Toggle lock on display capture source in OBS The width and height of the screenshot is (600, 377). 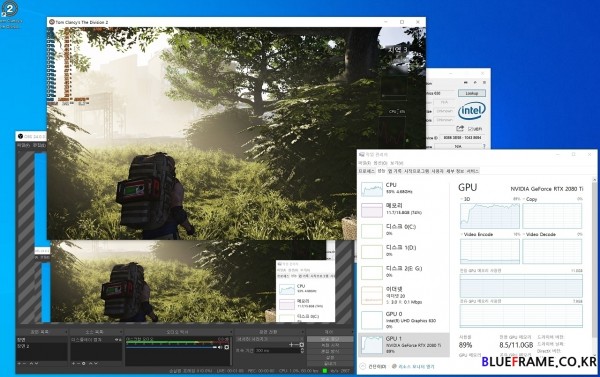[120, 339]
